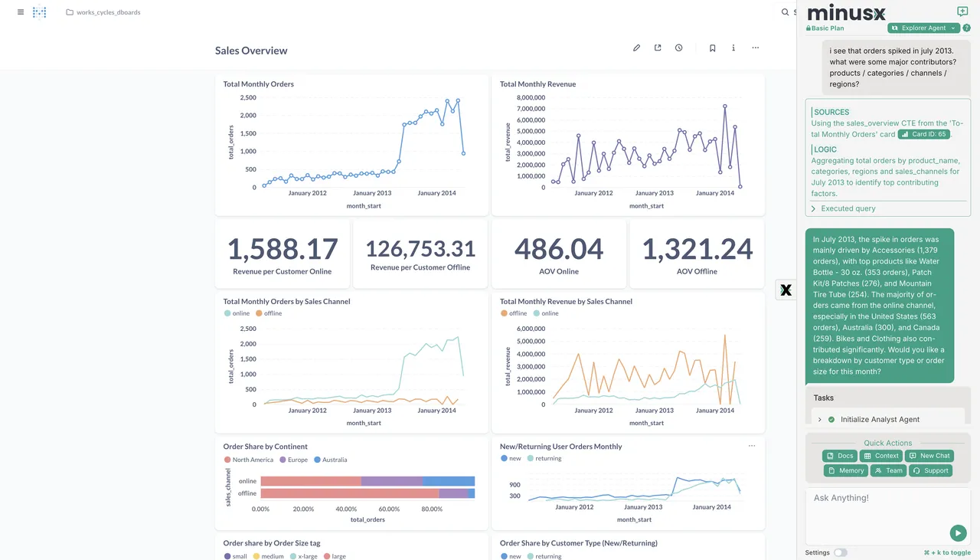The width and height of the screenshot is (980, 560).
Task: Bookmark the Sales Overview dashboard
Action: click(x=712, y=47)
